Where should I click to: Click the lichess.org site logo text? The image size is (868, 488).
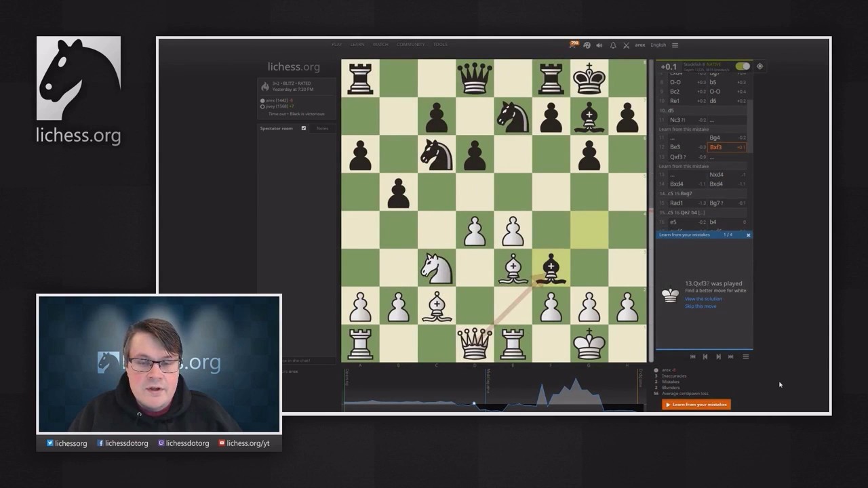pyautogui.click(x=294, y=66)
